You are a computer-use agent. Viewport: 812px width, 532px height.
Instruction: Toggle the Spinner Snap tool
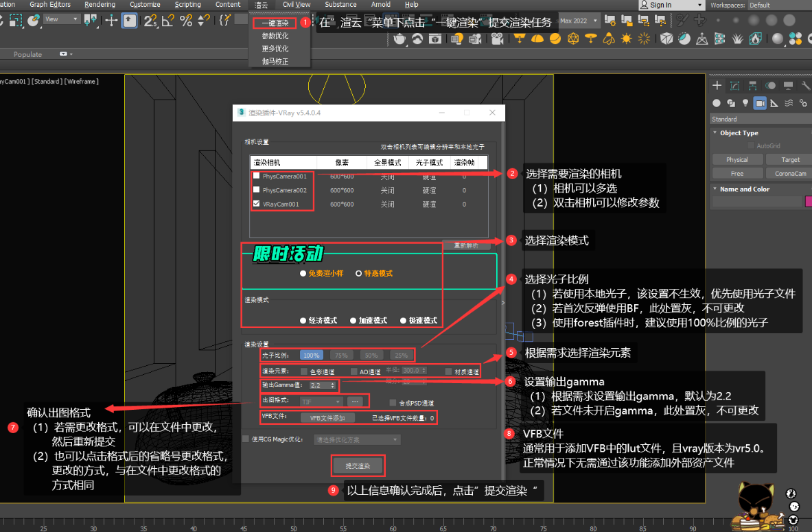[204, 20]
